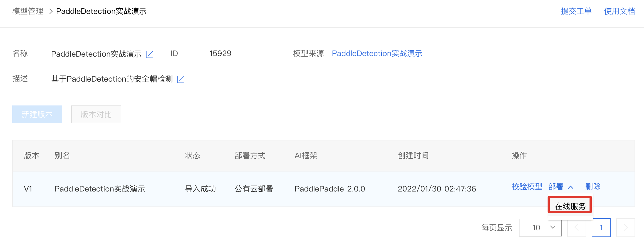Click the breadcrumb arrow after 模型管理
644x242 pixels.
point(51,11)
